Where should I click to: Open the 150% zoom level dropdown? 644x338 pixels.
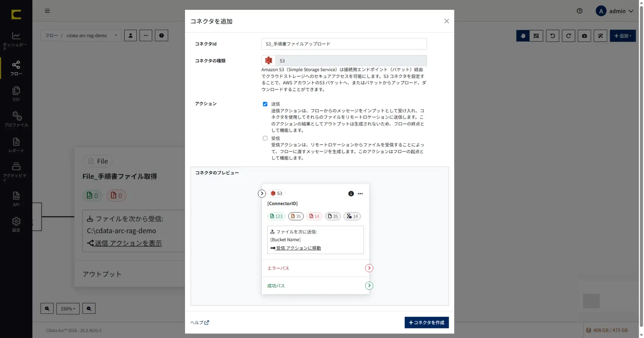pyautogui.click(x=68, y=309)
